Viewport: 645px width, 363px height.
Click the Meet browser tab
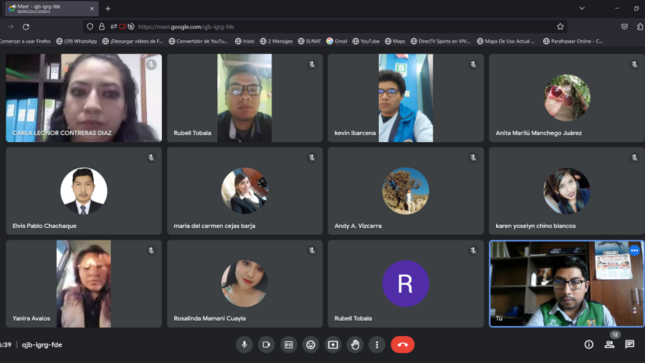click(51, 9)
